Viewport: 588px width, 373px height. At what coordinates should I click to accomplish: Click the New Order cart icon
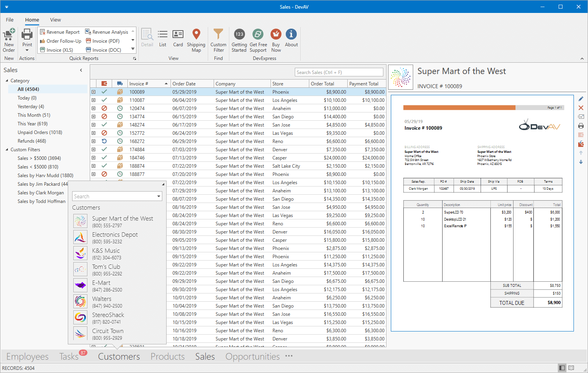tap(9, 35)
